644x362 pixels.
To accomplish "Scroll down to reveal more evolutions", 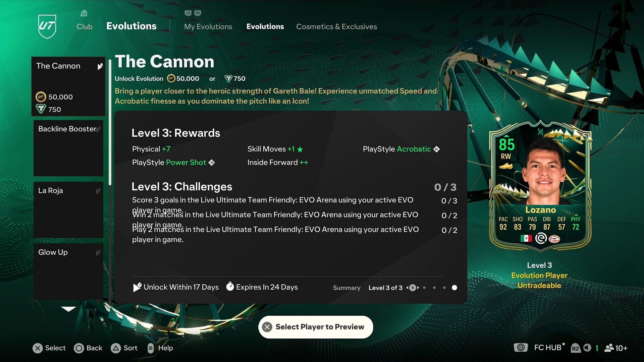I will point(68,308).
